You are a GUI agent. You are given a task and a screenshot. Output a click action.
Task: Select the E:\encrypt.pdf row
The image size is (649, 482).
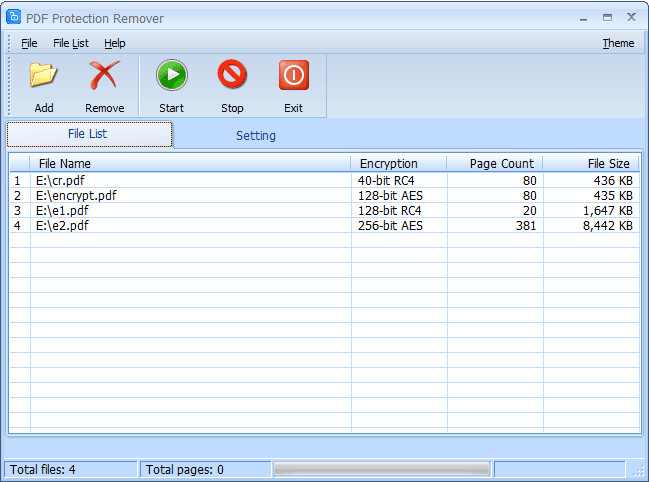click(324, 195)
